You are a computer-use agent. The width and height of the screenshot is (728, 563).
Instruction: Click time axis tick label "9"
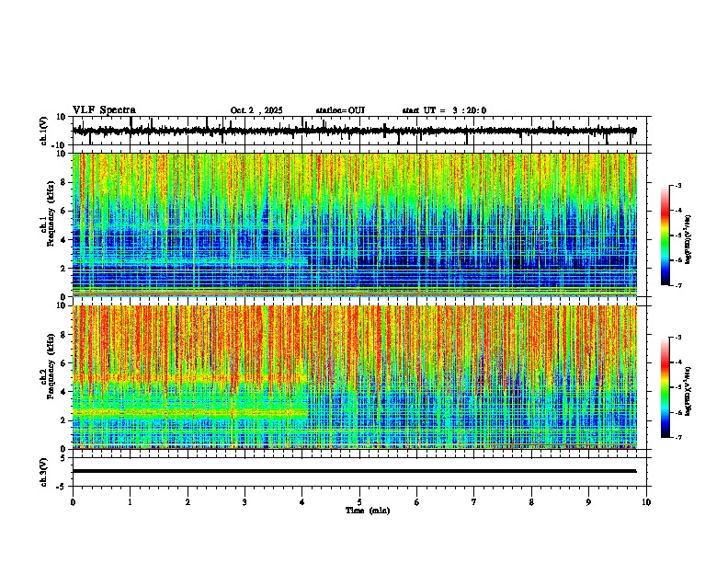588,502
